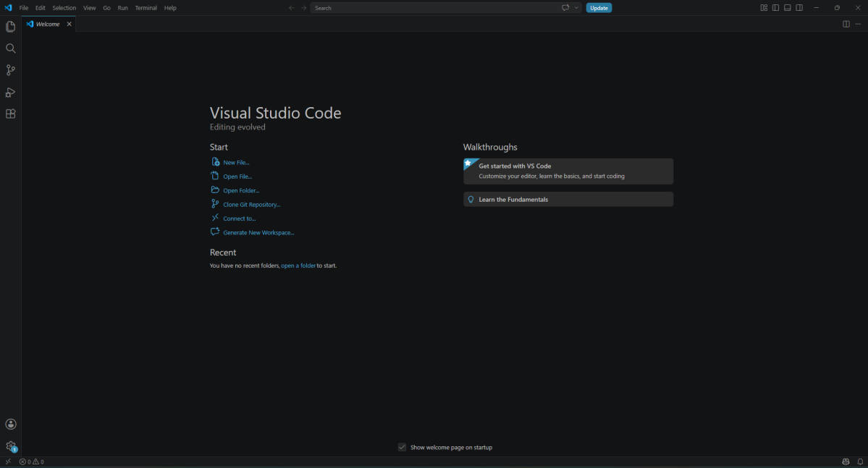Open the Explorer view in activity bar
The image size is (868, 468).
[x=11, y=27]
